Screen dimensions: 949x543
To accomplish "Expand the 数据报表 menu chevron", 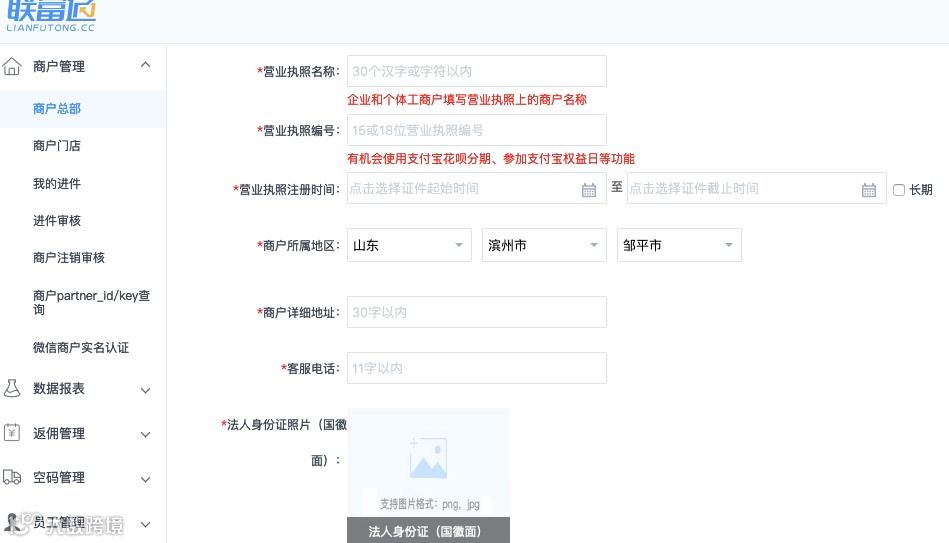I will [x=145, y=390].
